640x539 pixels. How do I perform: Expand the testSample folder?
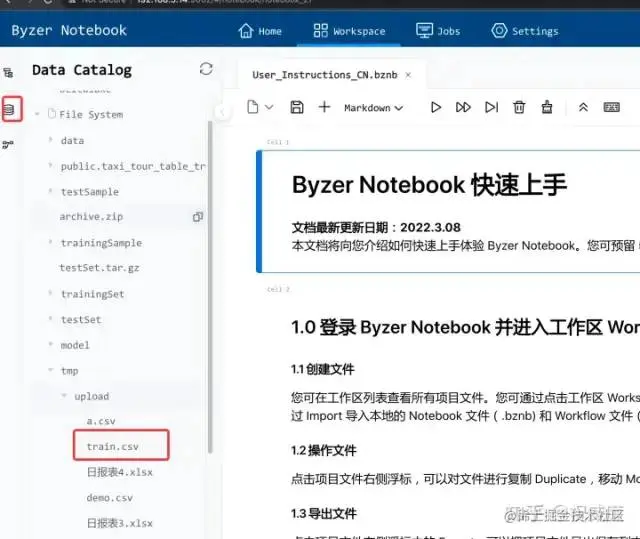[x=50, y=191]
